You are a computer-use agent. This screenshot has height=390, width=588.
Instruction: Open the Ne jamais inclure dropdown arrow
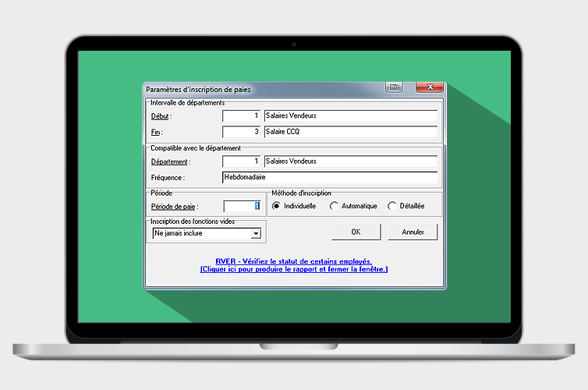[256, 234]
